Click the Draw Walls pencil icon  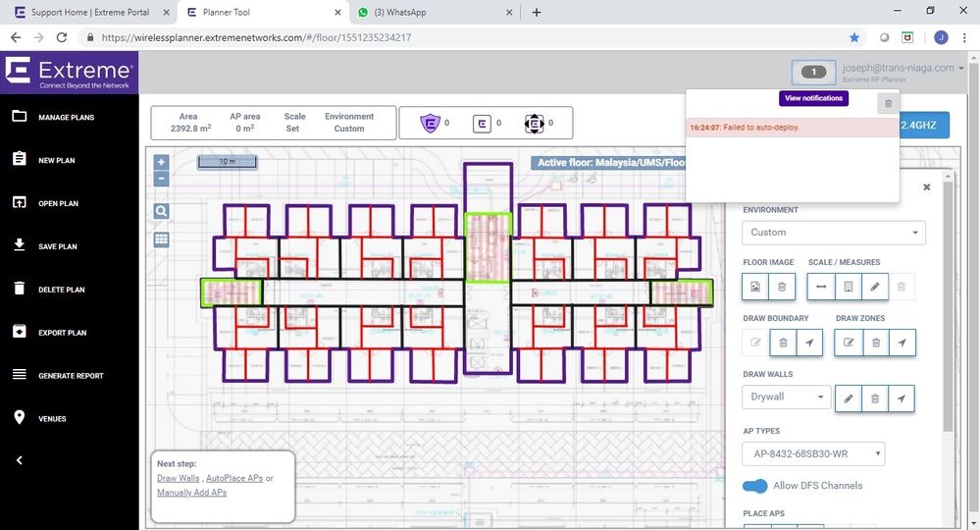(849, 397)
